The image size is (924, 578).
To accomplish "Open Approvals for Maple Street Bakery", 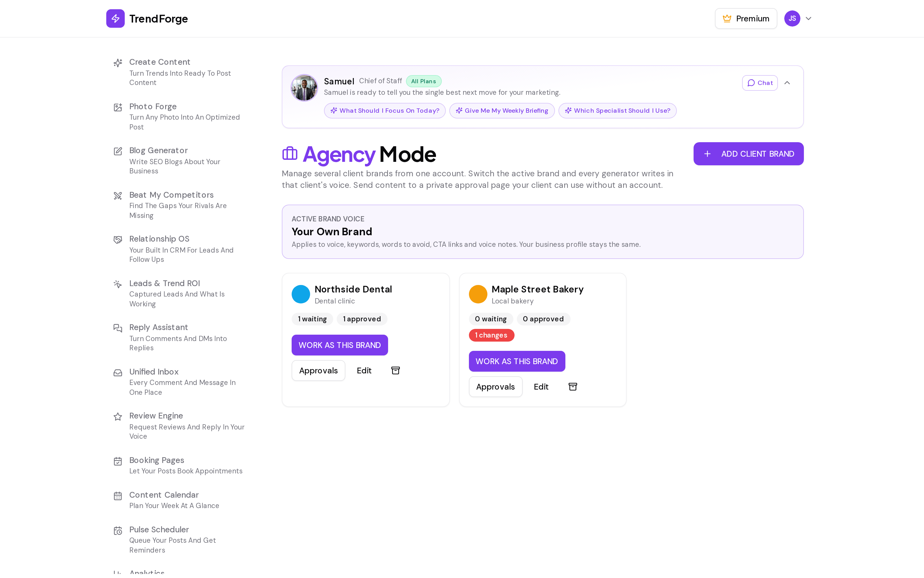I will (x=495, y=386).
